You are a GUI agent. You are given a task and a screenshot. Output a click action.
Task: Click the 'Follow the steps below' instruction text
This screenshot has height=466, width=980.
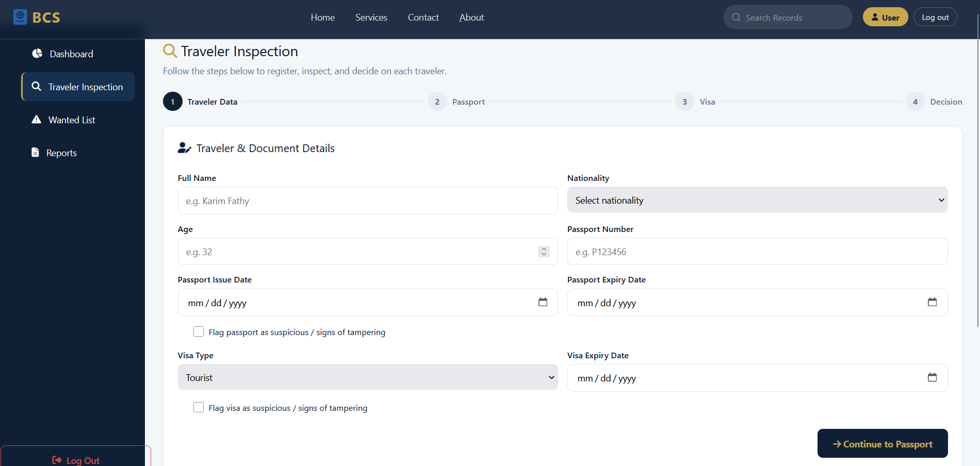(305, 71)
